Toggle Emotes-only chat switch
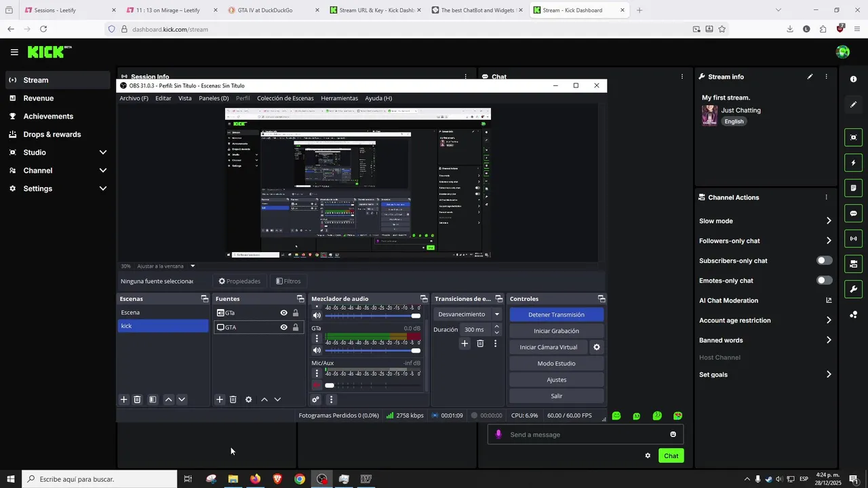The width and height of the screenshot is (868, 488). tap(825, 281)
